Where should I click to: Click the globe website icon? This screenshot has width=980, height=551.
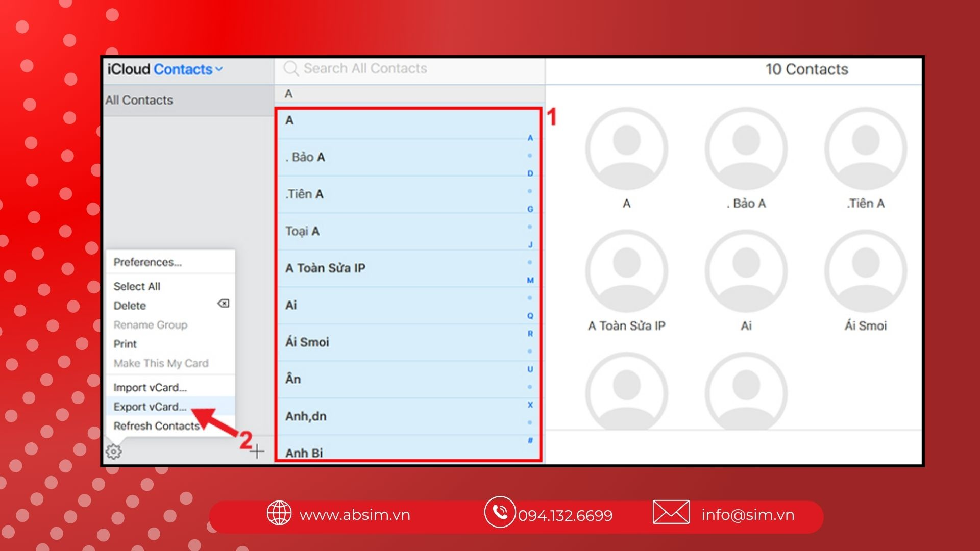tap(279, 513)
